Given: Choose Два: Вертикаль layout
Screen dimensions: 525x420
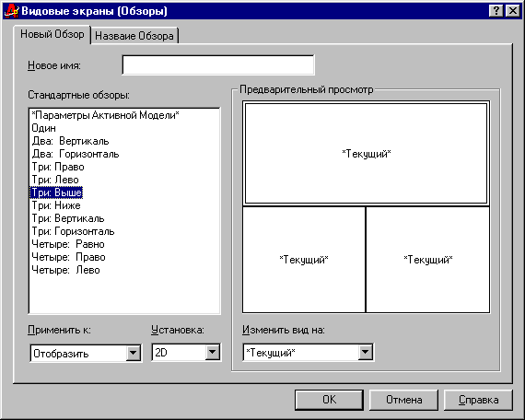Looking at the screenshot, I should (x=70, y=141).
